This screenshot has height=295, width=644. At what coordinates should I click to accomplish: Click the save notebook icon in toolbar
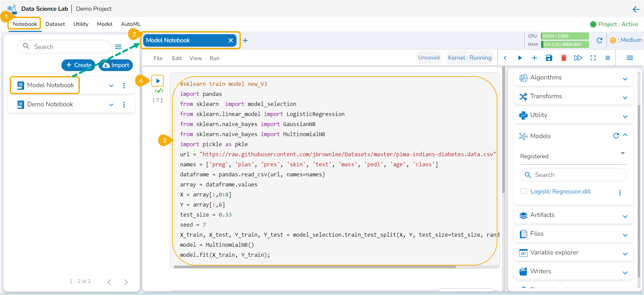(549, 58)
